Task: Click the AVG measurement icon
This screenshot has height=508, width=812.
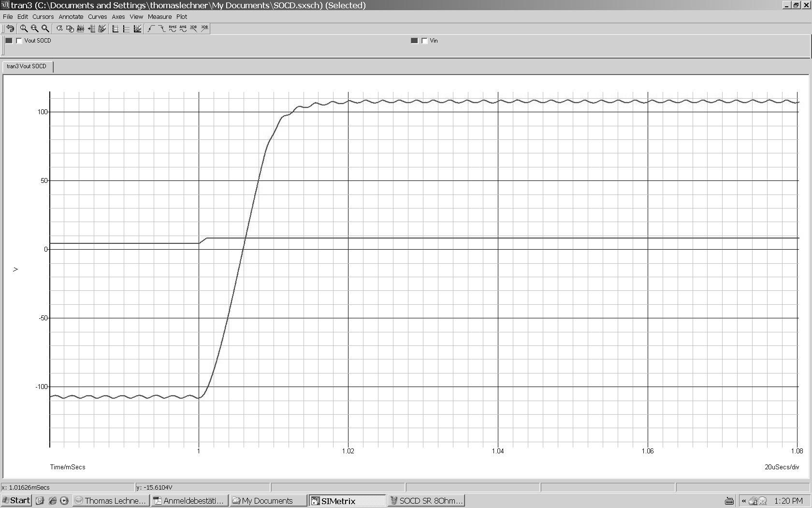Action: 183,29
